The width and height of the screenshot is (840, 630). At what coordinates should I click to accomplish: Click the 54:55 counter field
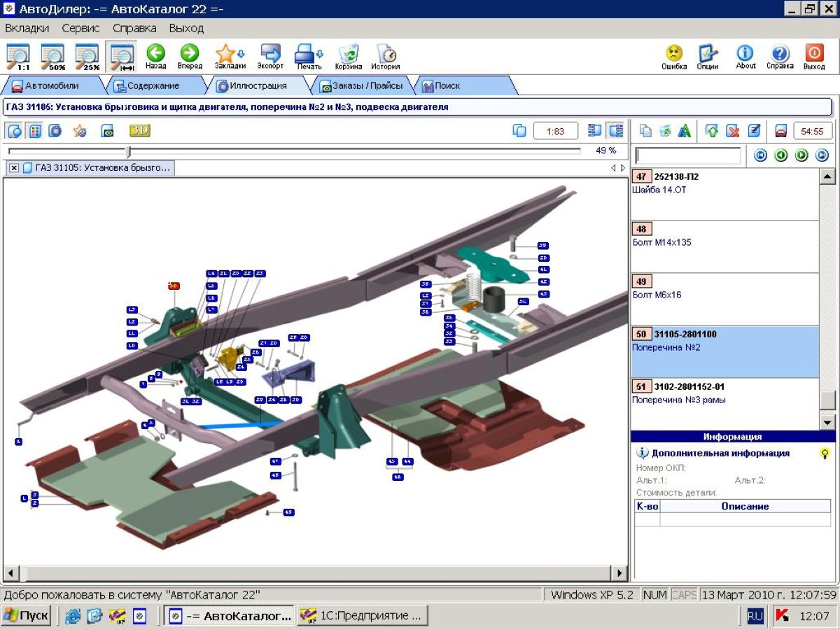(813, 131)
